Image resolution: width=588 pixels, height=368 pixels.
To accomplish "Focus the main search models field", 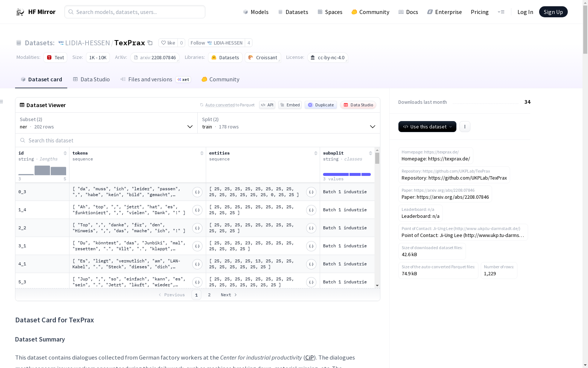I will click(135, 12).
